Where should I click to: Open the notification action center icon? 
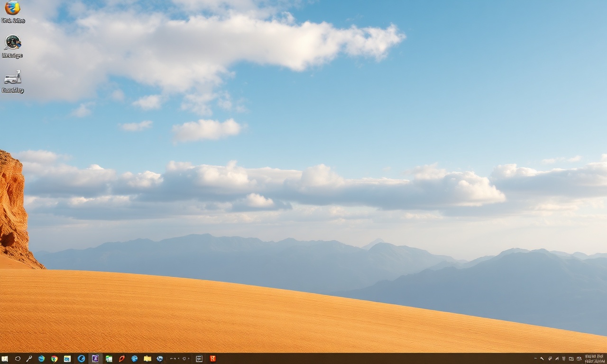579,359
